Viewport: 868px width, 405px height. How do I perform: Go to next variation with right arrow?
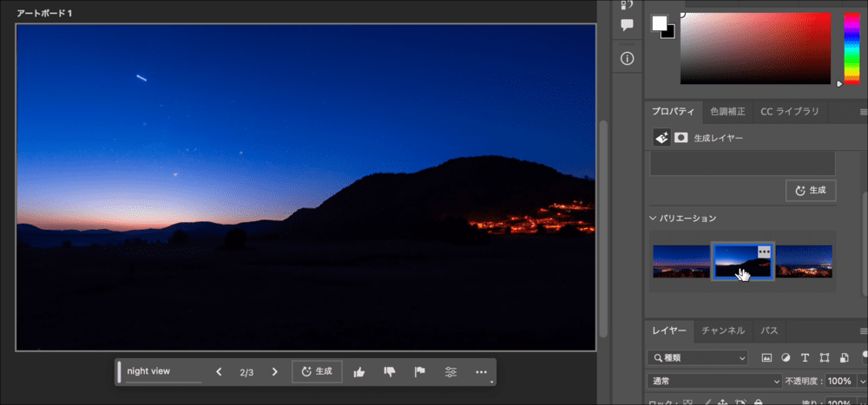[x=274, y=372]
